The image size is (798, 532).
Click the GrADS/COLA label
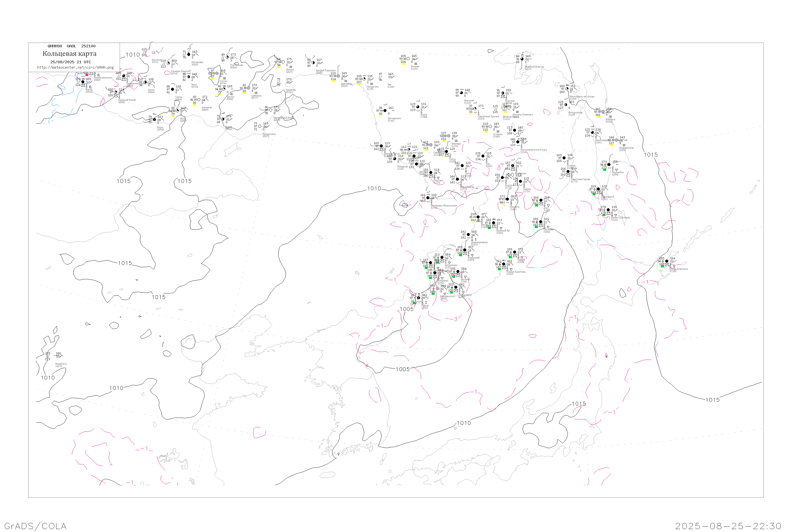pyautogui.click(x=35, y=526)
